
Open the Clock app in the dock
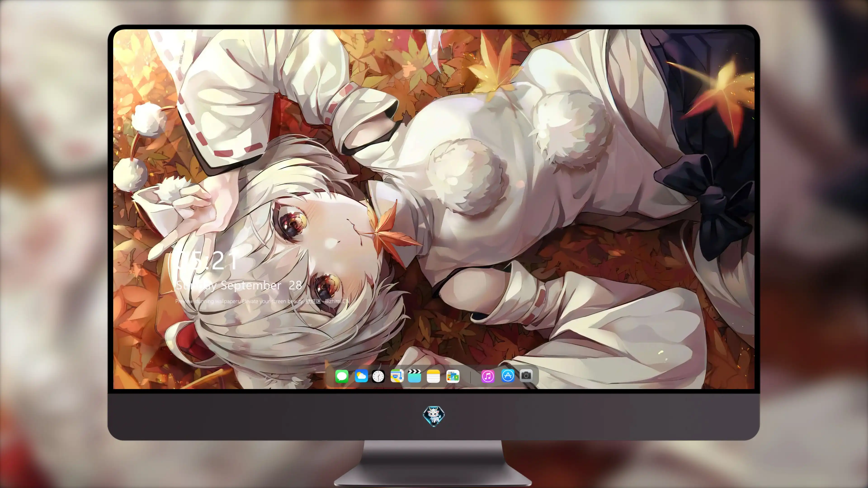(x=378, y=376)
